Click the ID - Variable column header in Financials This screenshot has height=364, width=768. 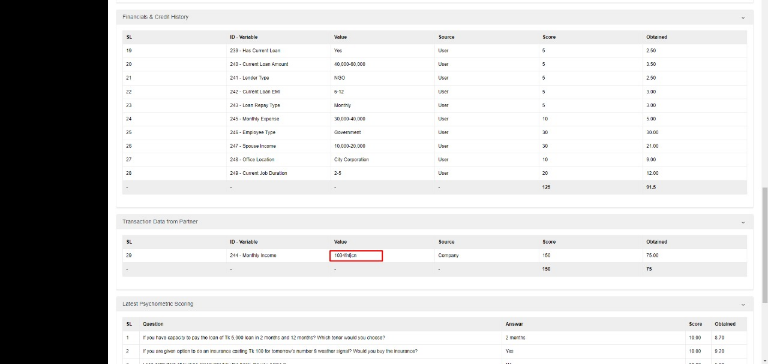pos(243,37)
